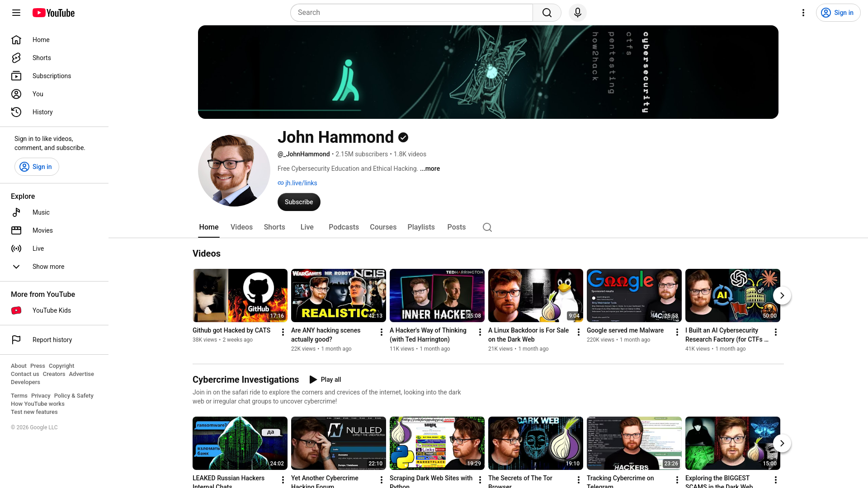Switch to the Posts tab
The width and height of the screenshot is (868, 488).
pyautogui.click(x=456, y=227)
